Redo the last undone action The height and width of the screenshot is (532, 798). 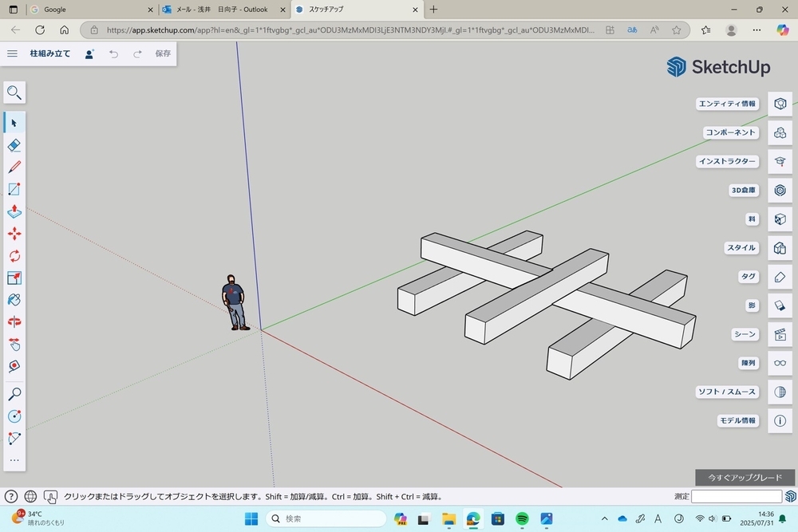[x=137, y=54]
